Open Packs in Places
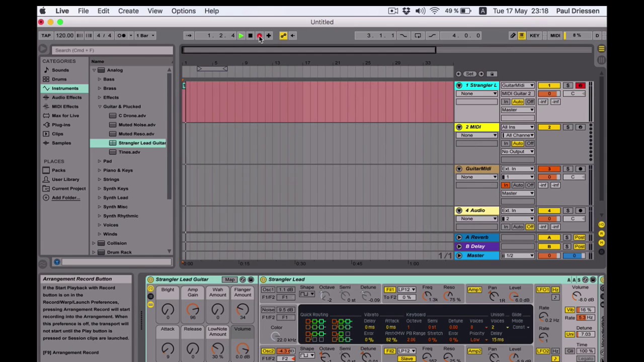The height and width of the screenshot is (362, 644). (x=58, y=170)
